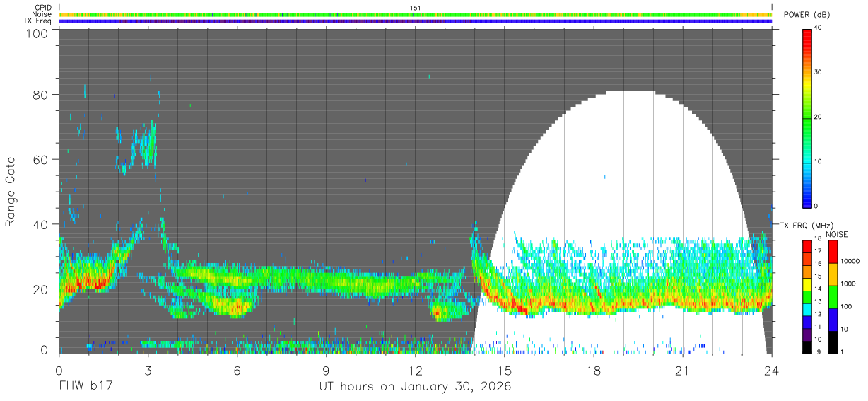Image resolution: width=868 pixels, height=401 pixels.
Task: Click x-axis tick label '6'
Action: pos(237,371)
